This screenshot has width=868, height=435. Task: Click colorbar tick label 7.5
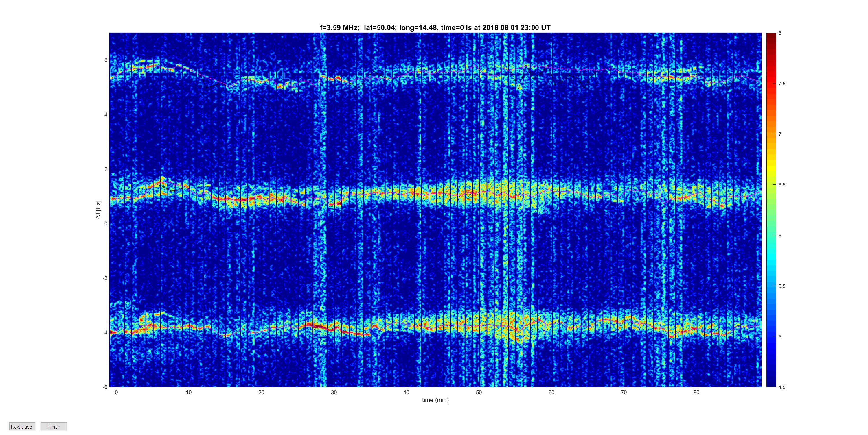[782, 84]
